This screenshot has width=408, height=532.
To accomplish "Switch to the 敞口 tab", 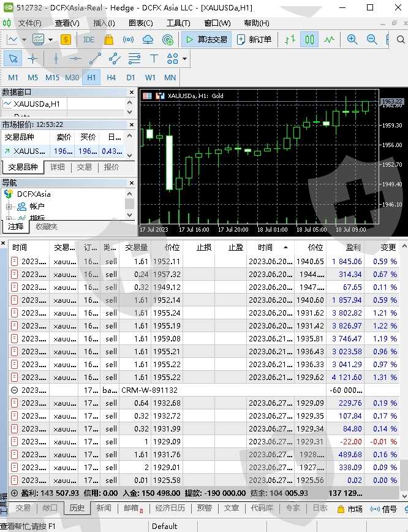I will (x=50, y=508).
